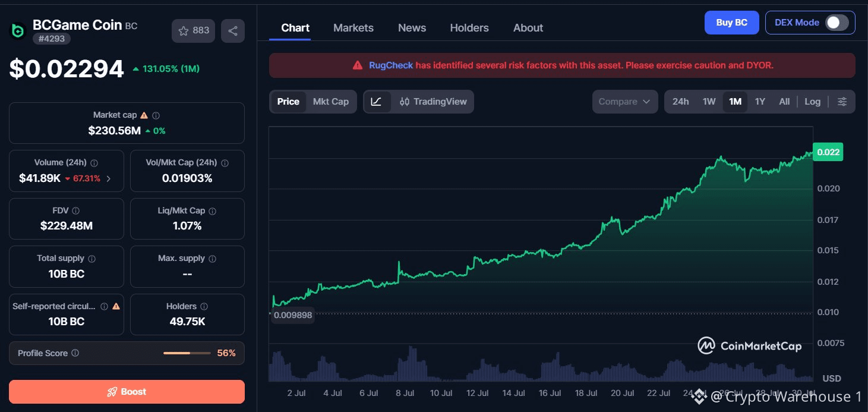Image resolution: width=868 pixels, height=412 pixels.
Task: Click the 49.75K holders value
Action: pos(187,322)
